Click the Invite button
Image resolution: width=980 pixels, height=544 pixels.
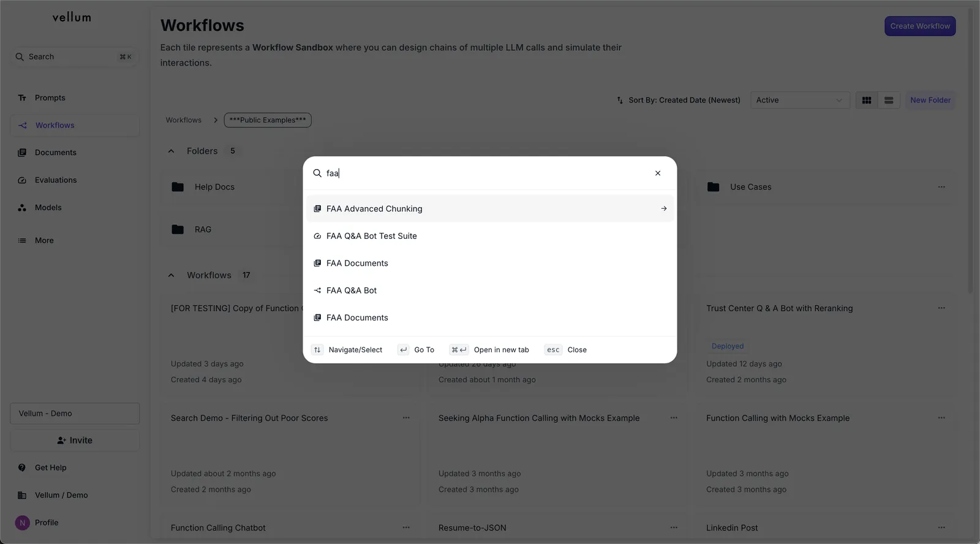75,440
